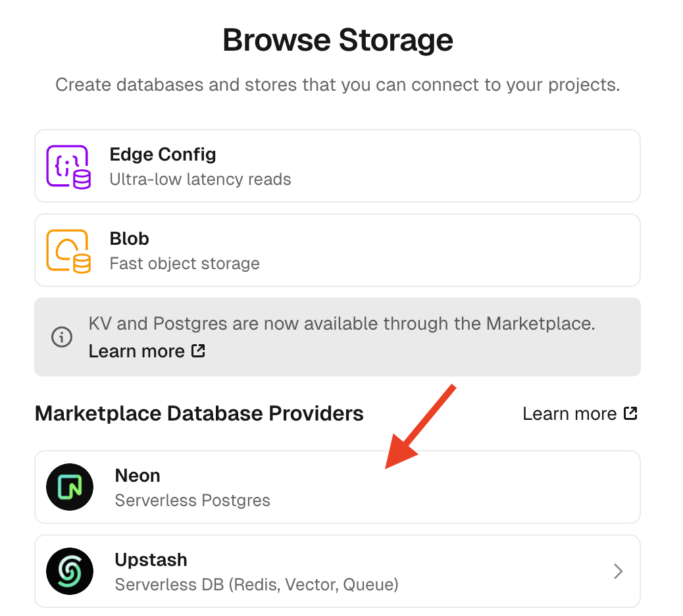Choose the Upstash provider name
683x616 pixels.
[151, 559]
